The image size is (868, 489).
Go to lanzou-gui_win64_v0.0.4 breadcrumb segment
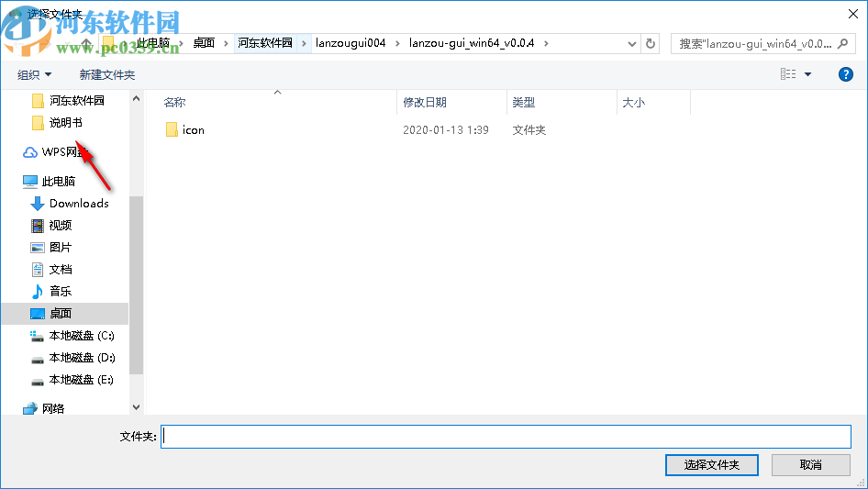click(472, 43)
